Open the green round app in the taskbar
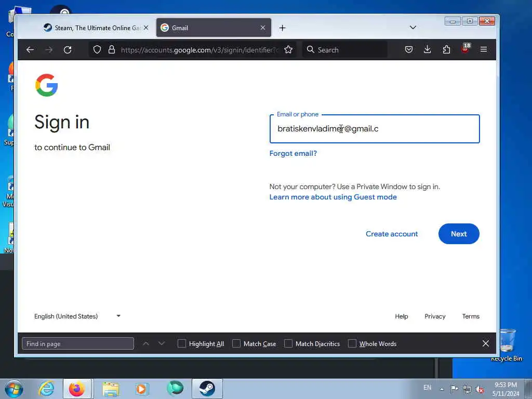Viewport: 532px width, 399px height. coord(175,389)
